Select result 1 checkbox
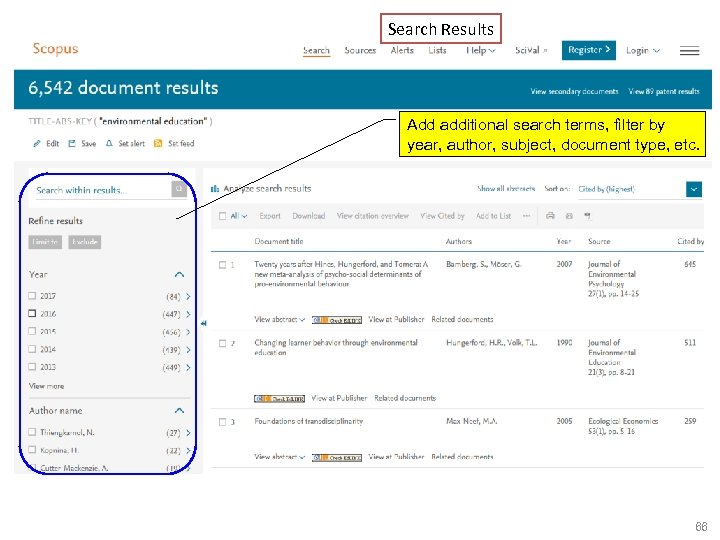Screen dimensions: 720x540 (223, 265)
